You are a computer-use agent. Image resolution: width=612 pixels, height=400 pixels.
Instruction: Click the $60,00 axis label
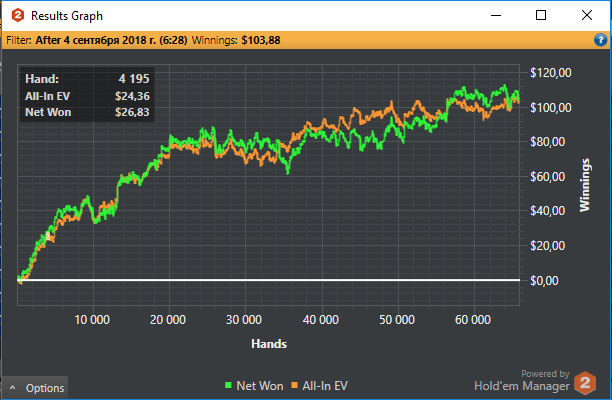coord(548,176)
